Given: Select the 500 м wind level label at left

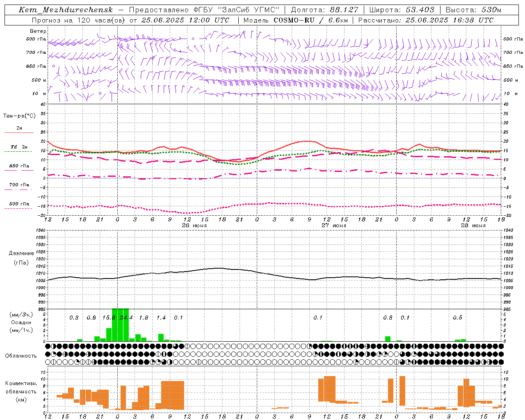Looking at the screenshot, I should coord(39,80).
